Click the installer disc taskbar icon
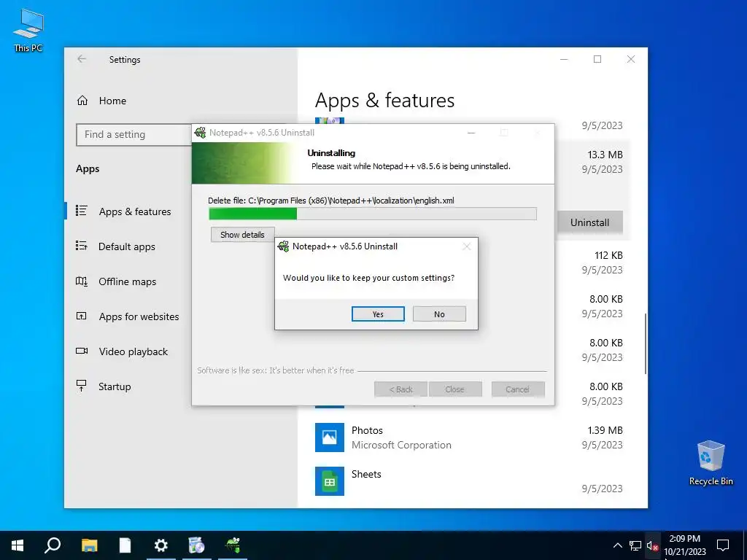Screen dimensions: 747x560 tap(197, 545)
